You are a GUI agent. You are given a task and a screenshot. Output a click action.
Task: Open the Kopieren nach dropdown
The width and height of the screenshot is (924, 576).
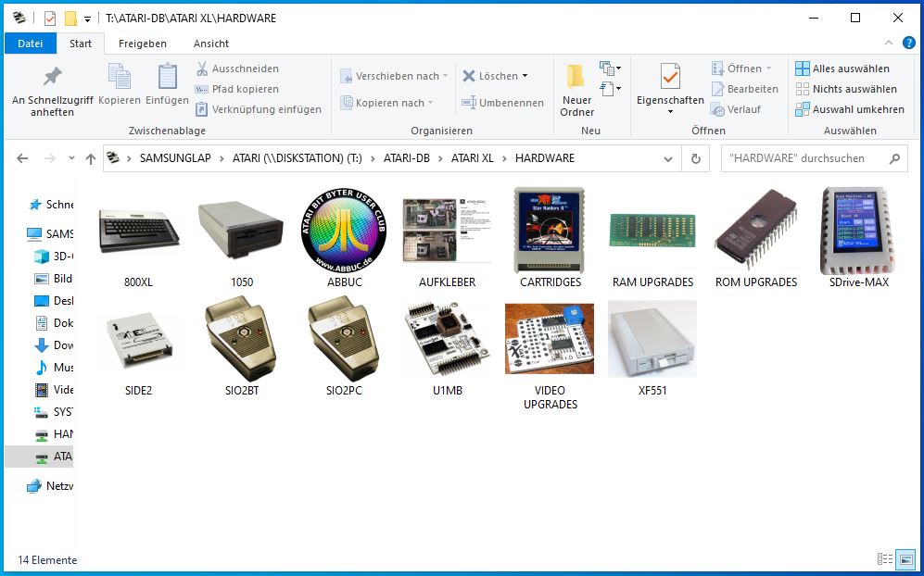click(x=387, y=103)
